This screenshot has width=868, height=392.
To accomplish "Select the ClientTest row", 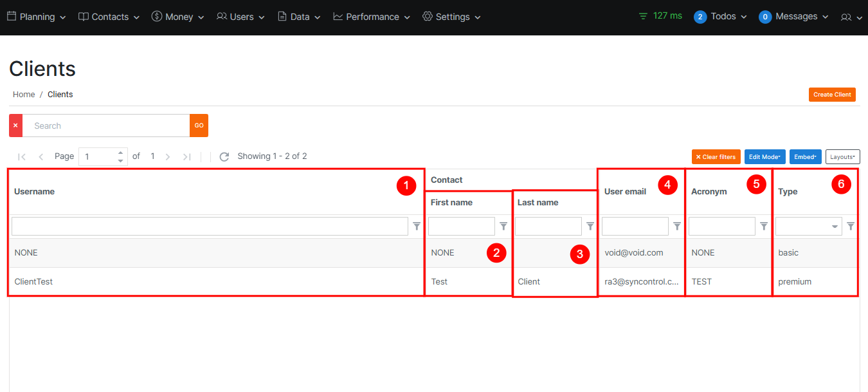I will 33,281.
